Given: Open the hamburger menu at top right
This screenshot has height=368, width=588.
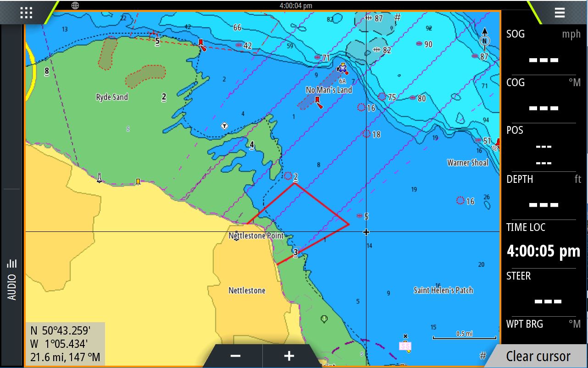Looking at the screenshot, I should (560, 12).
